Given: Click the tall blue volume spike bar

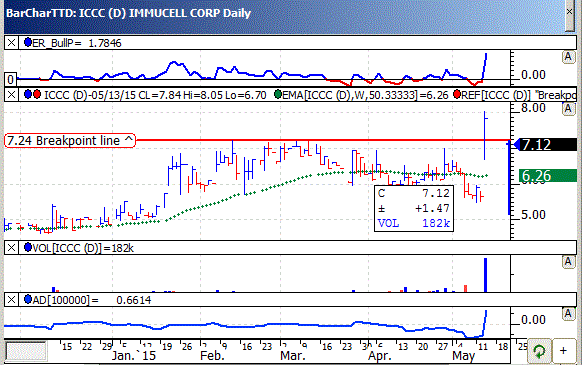Looking at the screenshot, I should pyautogui.click(x=485, y=275).
